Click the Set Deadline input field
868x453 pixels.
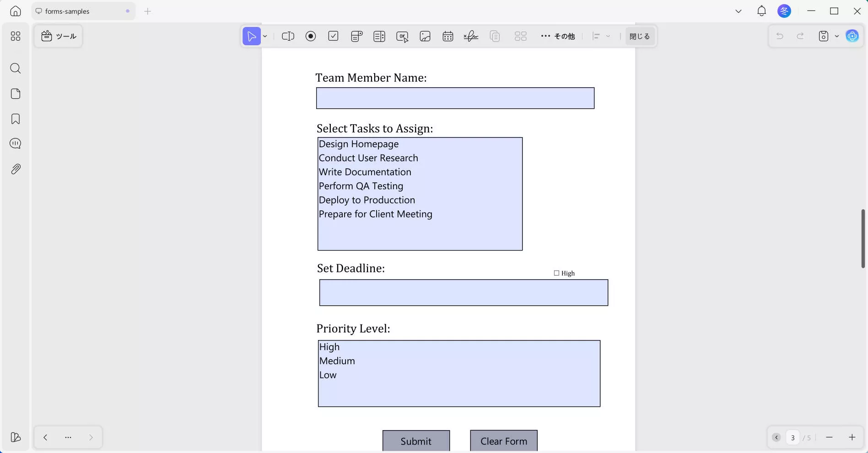click(x=464, y=293)
